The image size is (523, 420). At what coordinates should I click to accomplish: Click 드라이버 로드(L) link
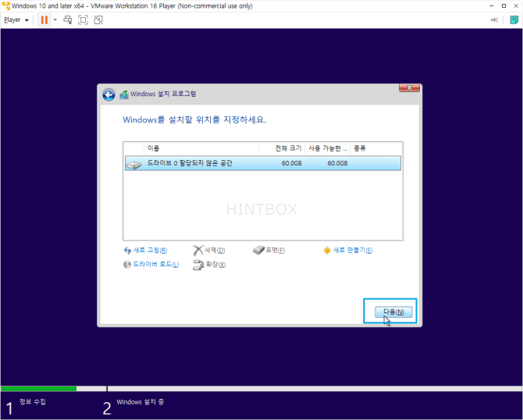click(x=151, y=265)
